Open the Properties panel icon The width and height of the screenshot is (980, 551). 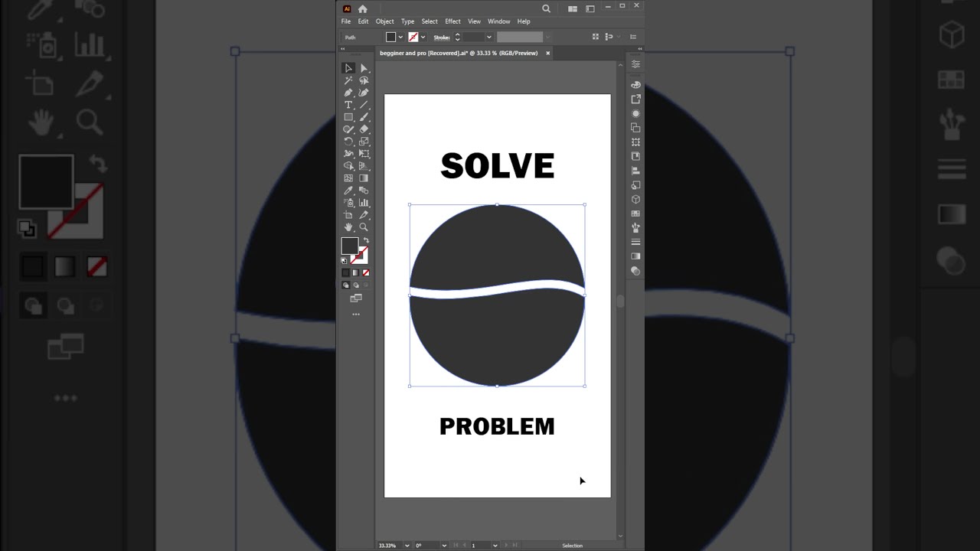pos(635,64)
